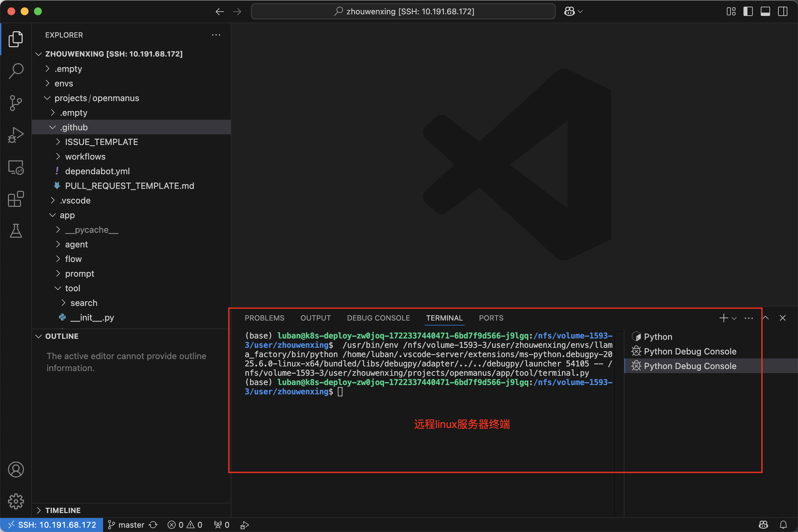This screenshot has width=798, height=532.
Task: Expand the .vscode folder
Action: [131, 200]
